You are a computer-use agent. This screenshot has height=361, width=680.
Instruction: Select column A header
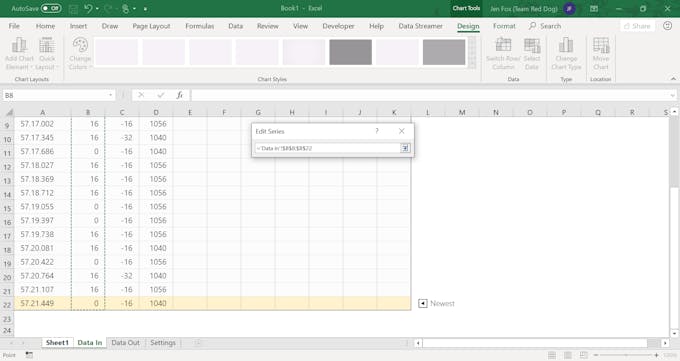pos(42,112)
